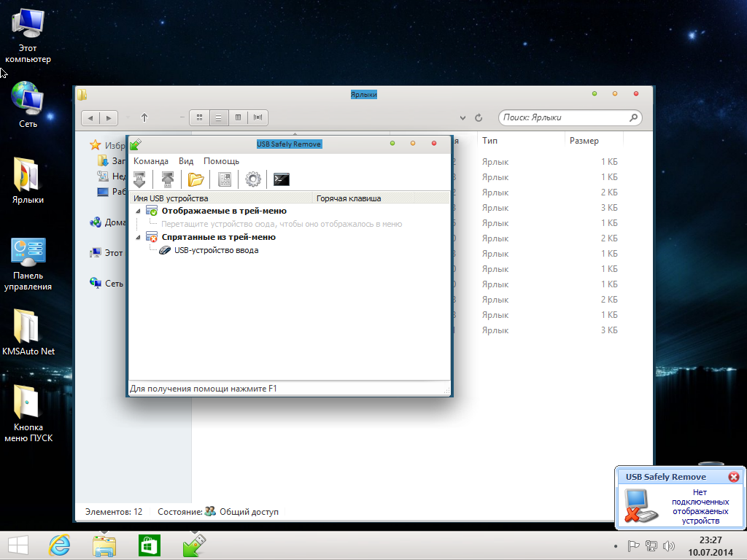Viewport: 747px width, 560px height.
Task: Open File Explorer from the taskbar
Action: tap(104, 545)
